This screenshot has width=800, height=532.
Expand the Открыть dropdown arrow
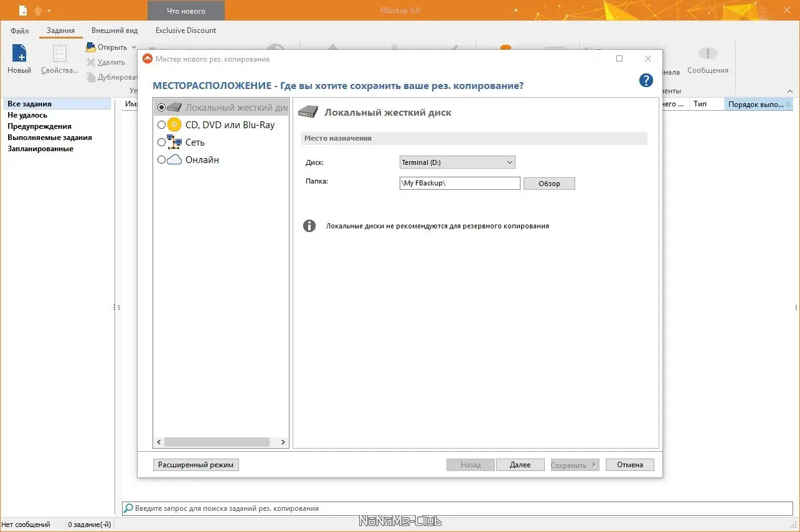click(134, 47)
